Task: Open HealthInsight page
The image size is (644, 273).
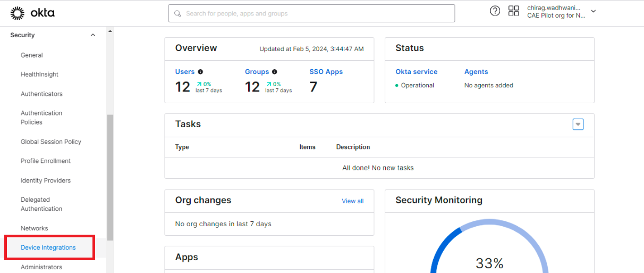Action: (39, 75)
